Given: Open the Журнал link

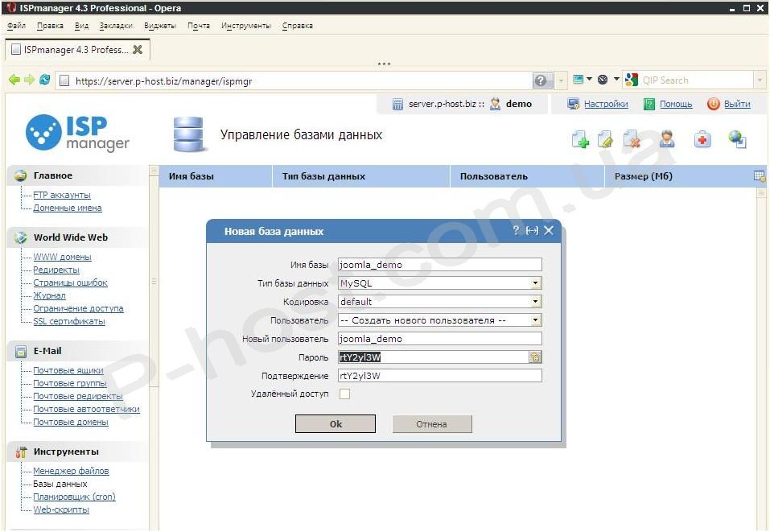Looking at the screenshot, I should click(x=49, y=295).
